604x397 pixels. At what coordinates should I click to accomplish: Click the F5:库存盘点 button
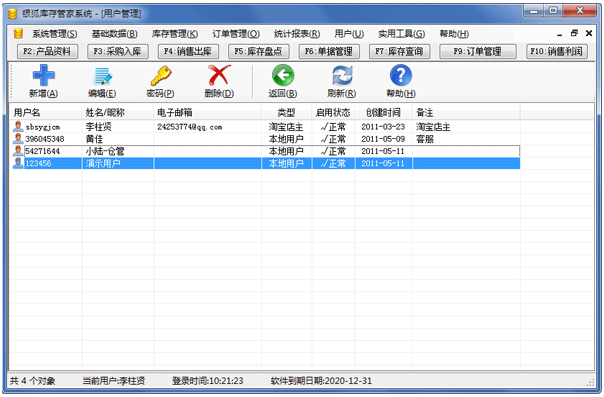tap(258, 52)
